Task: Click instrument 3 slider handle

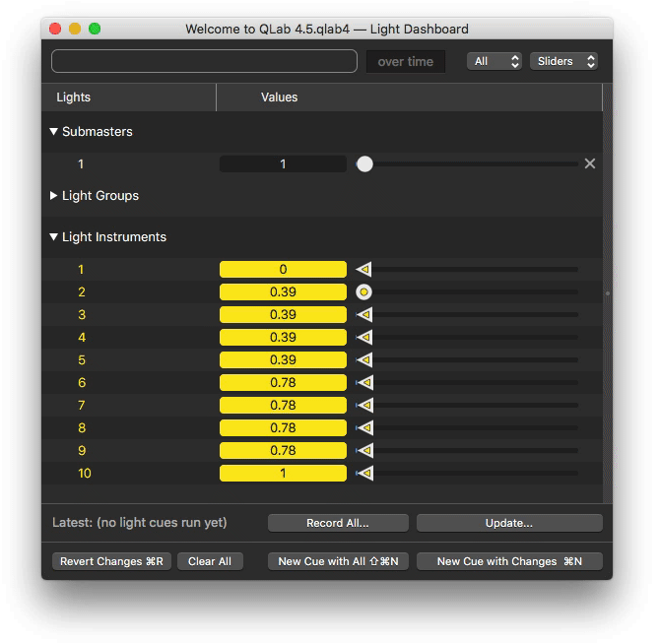Action: point(364,315)
